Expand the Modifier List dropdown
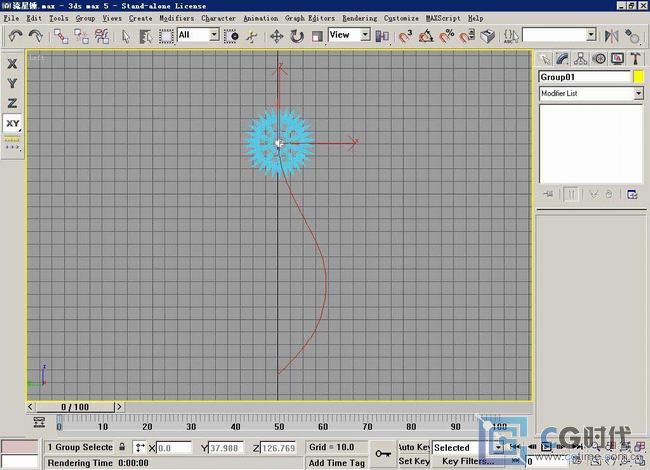650x470 pixels. [638, 93]
